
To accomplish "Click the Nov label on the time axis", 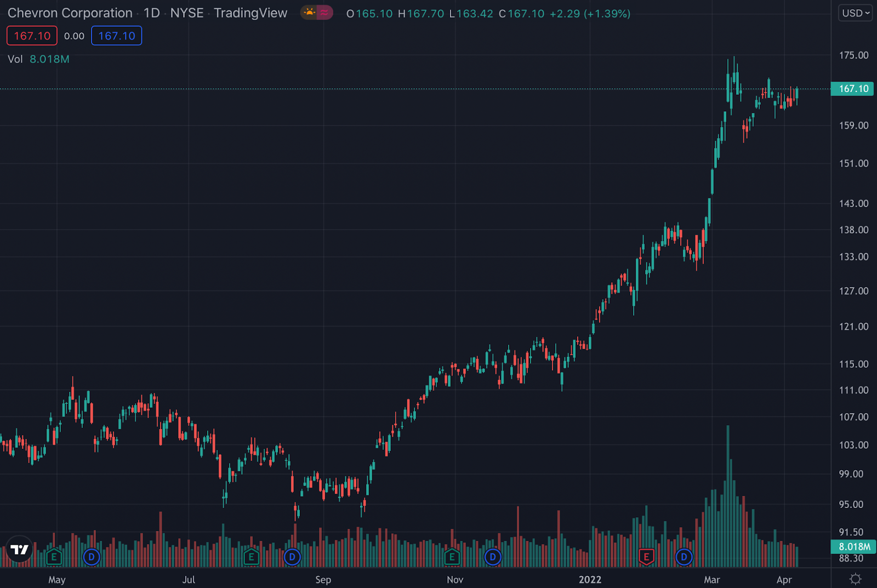I will click(x=455, y=579).
